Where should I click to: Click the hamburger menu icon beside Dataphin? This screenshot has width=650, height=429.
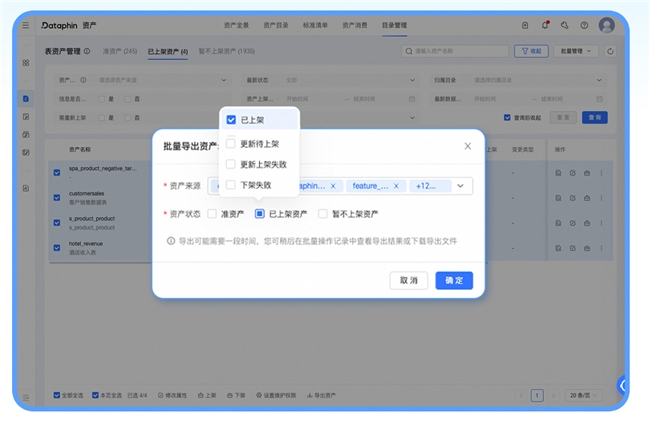click(26, 25)
